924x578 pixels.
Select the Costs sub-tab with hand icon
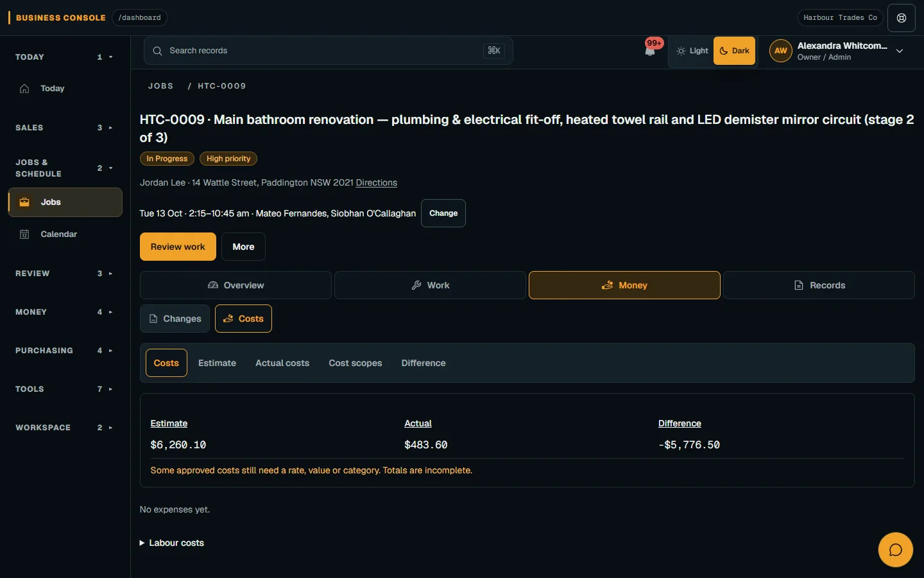[243, 319]
